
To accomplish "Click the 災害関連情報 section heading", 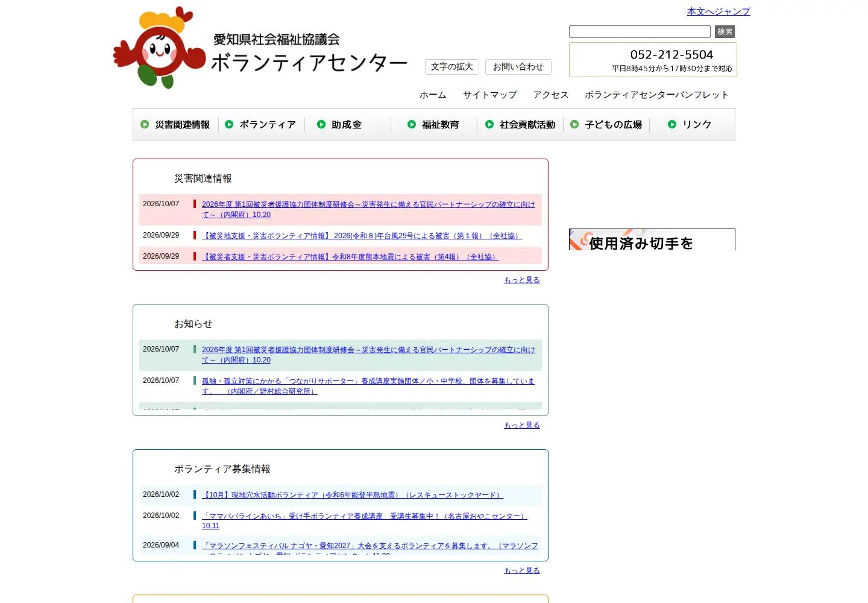I will tap(203, 178).
